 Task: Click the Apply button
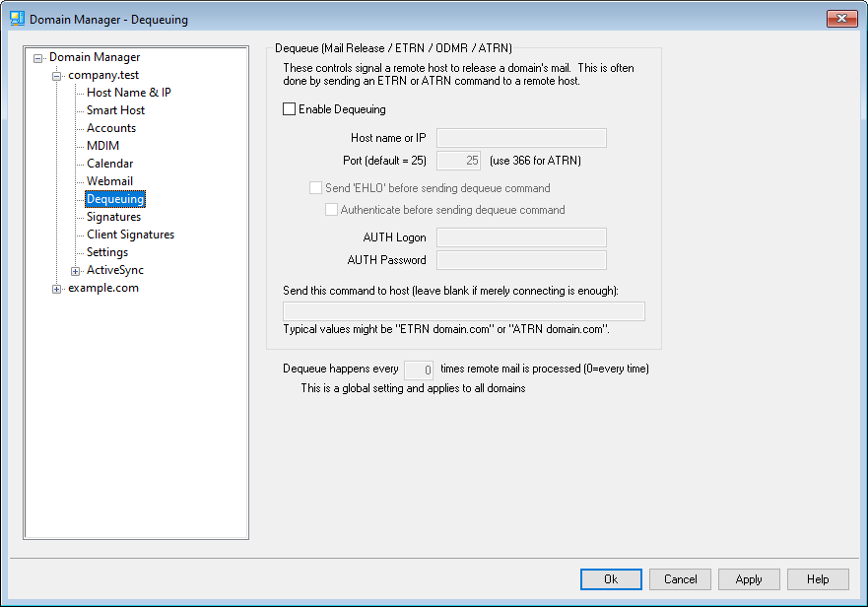coord(748,579)
